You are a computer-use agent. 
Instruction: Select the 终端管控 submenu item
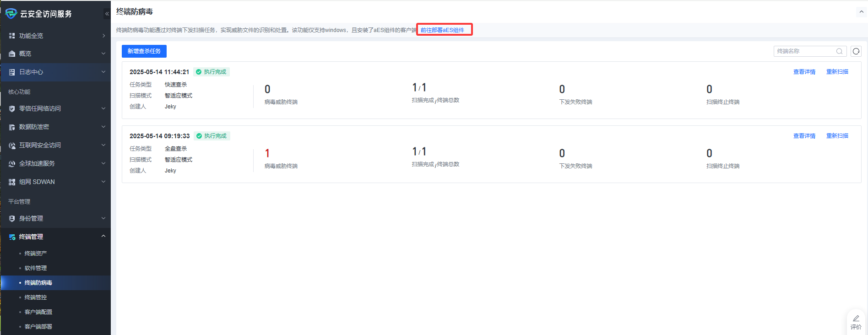click(36, 297)
